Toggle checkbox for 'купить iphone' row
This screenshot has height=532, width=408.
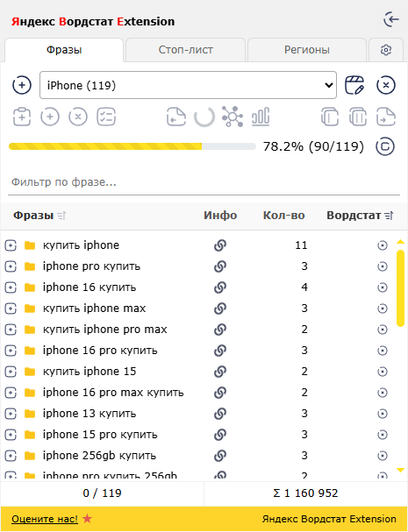[x=11, y=245]
